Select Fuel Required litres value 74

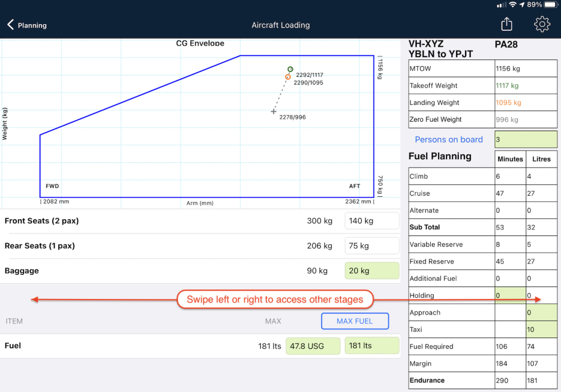541,346
